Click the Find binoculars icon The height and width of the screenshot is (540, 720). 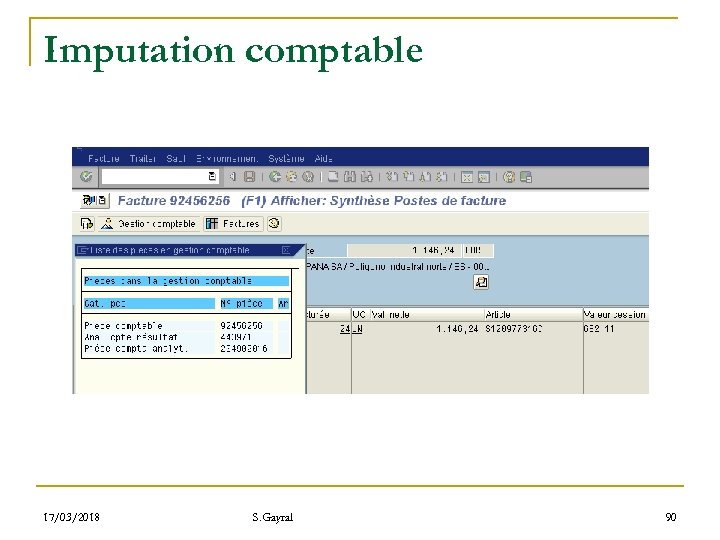pos(350,177)
